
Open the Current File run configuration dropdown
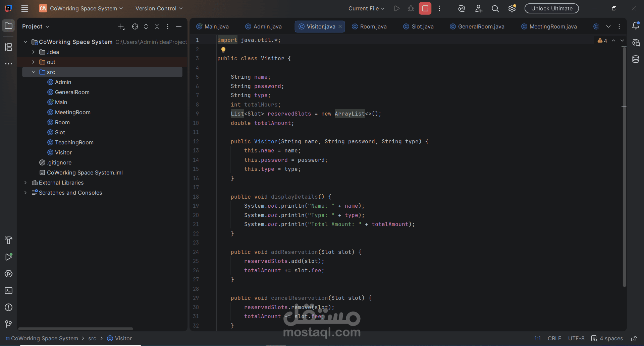366,8
